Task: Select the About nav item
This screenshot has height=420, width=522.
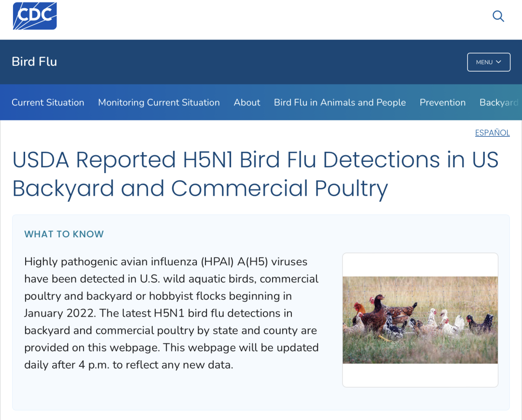Action: coord(246,102)
